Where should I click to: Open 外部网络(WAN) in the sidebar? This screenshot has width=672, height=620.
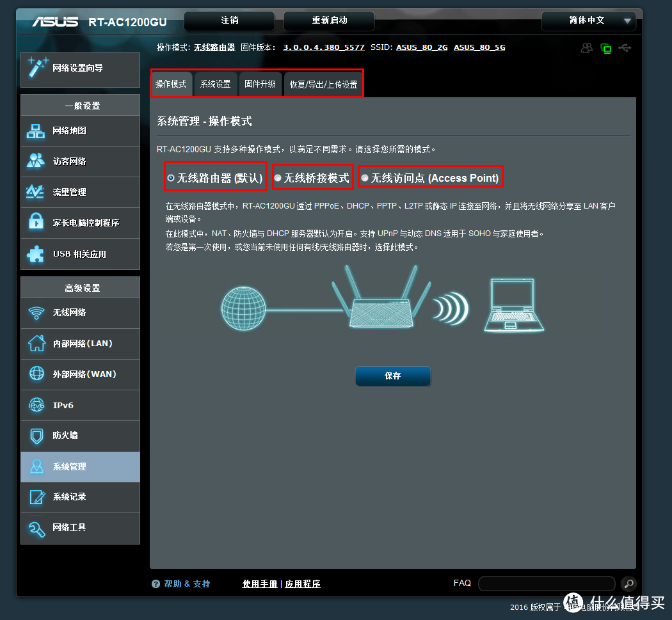[80, 374]
